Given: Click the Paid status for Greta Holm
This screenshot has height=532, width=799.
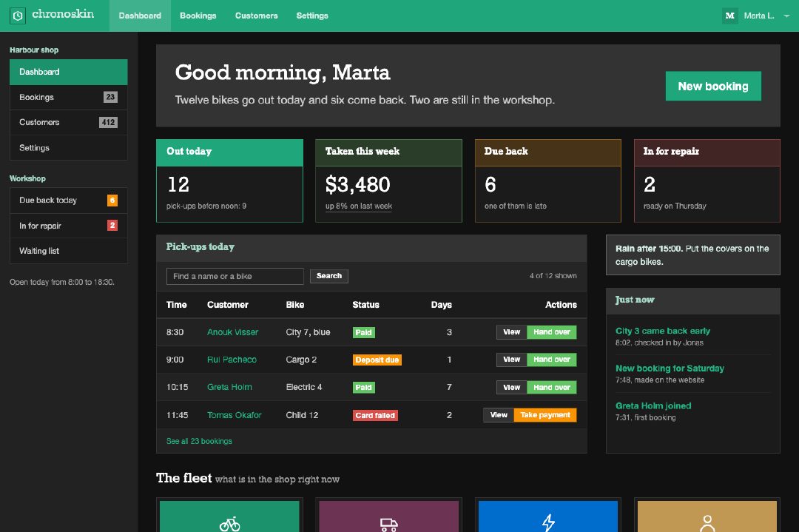Looking at the screenshot, I should point(364,387).
